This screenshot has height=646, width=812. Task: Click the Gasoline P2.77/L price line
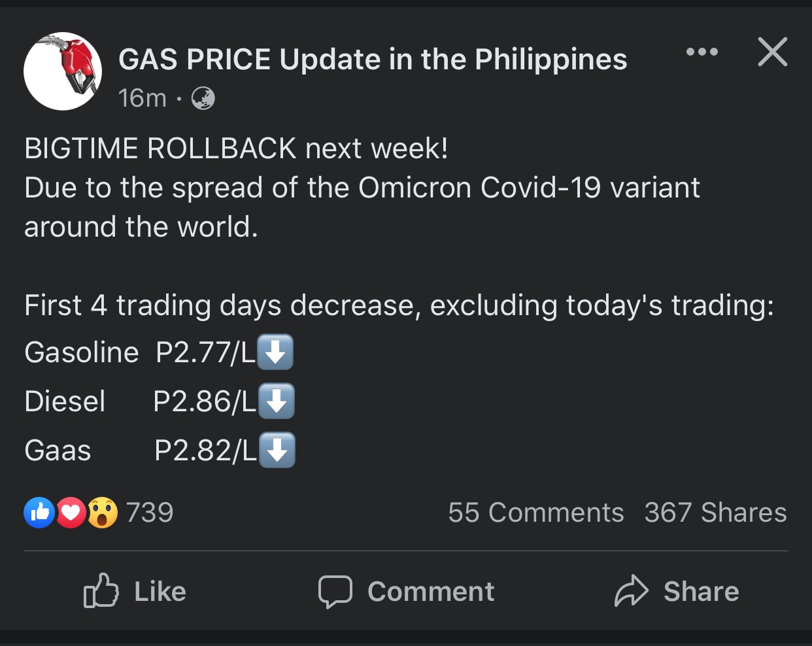pyautogui.click(x=159, y=352)
